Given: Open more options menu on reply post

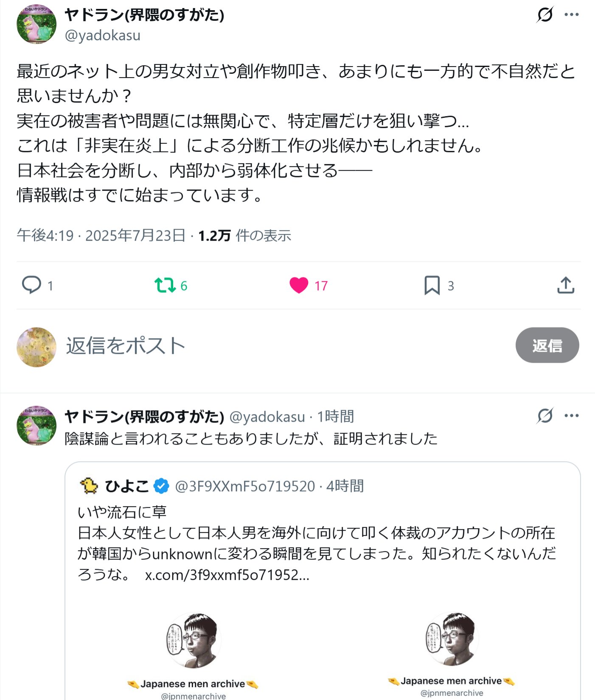Looking at the screenshot, I should click(x=571, y=416).
